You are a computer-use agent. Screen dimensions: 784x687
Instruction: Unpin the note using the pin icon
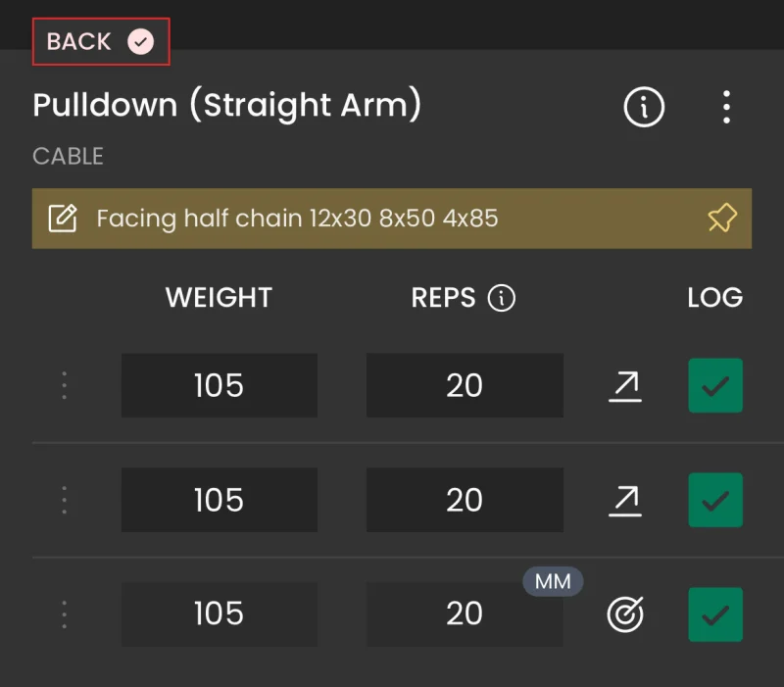(x=722, y=218)
